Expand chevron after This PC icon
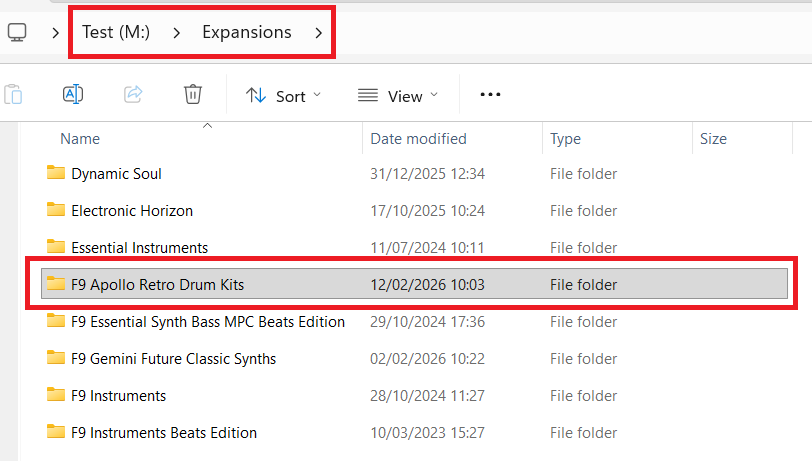 [55, 33]
